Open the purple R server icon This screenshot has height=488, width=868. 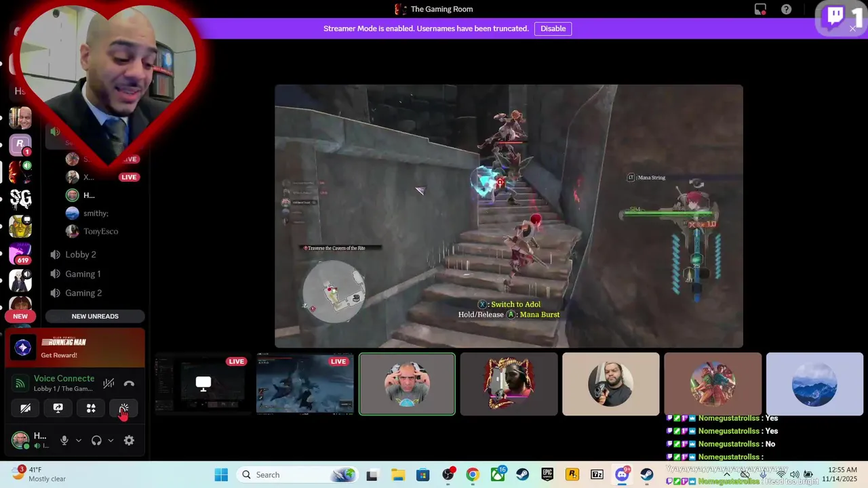(20, 144)
